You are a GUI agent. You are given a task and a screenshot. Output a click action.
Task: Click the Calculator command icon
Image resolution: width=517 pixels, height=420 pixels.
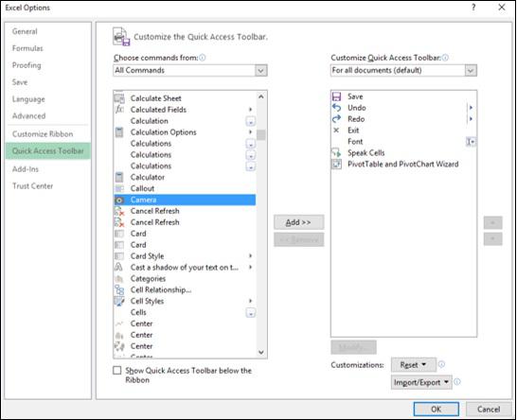tap(119, 177)
